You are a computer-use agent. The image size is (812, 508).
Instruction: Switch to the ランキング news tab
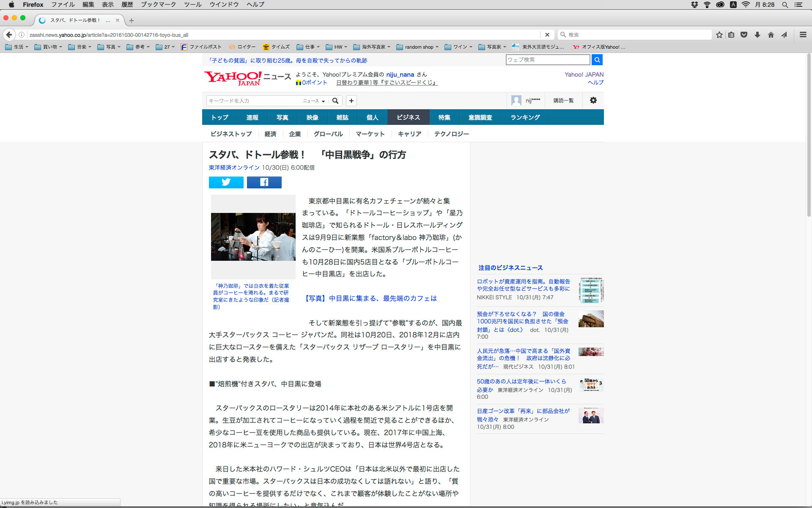[x=525, y=117]
